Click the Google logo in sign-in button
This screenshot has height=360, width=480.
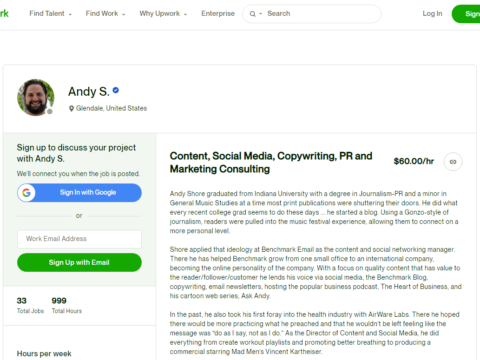pyautogui.click(x=26, y=193)
